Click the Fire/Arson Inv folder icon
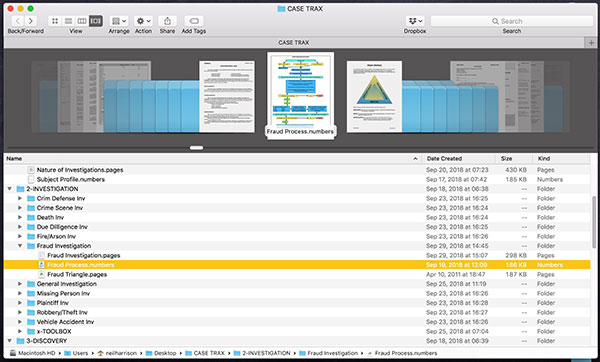 click(x=31, y=236)
